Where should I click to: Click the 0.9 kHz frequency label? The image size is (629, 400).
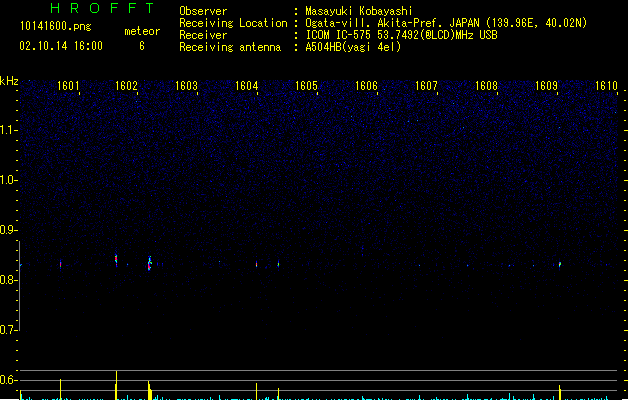coord(8,230)
